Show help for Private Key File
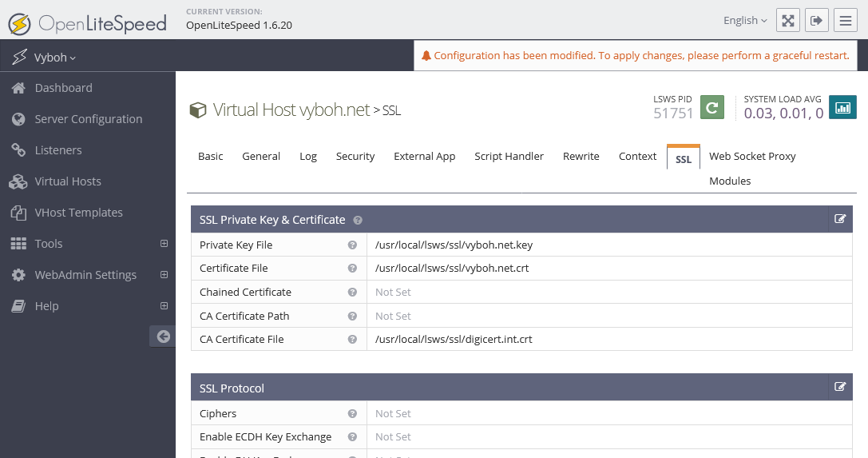The width and height of the screenshot is (868, 458). coord(352,245)
